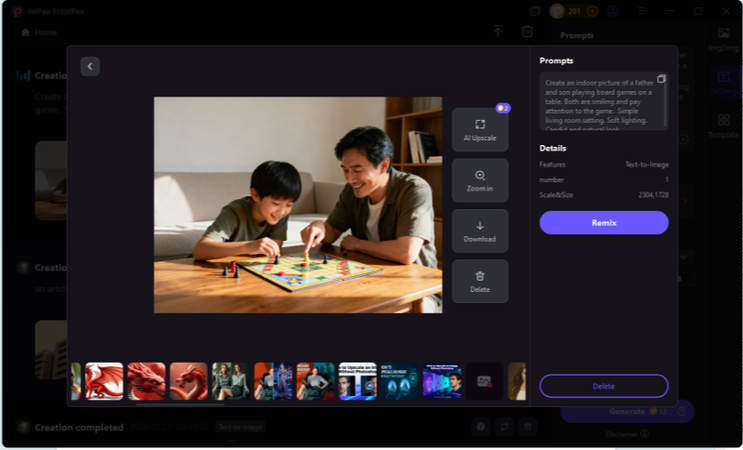Click the prompt text starting 'Create an indoor picture'
Viewport: 743px width, 450px height.
click(599, 106)
